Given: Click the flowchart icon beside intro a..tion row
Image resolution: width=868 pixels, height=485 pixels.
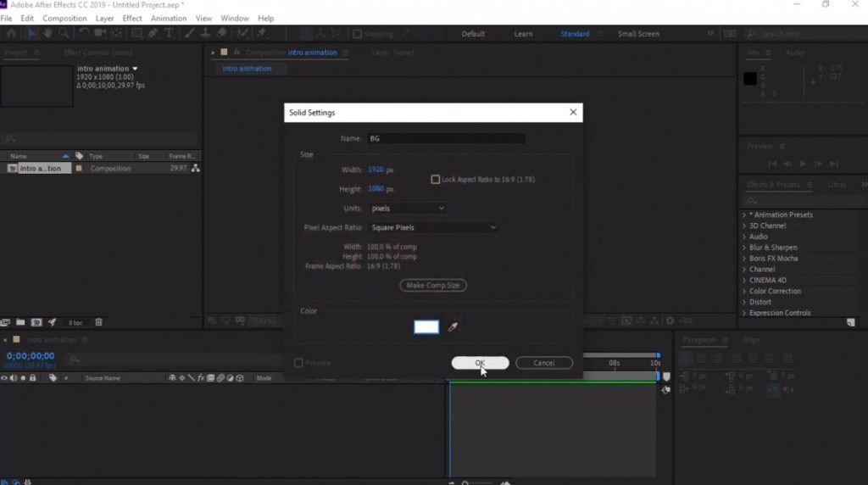Looking at the screenshot, I should pyautogui.click(x=196, y=169).
